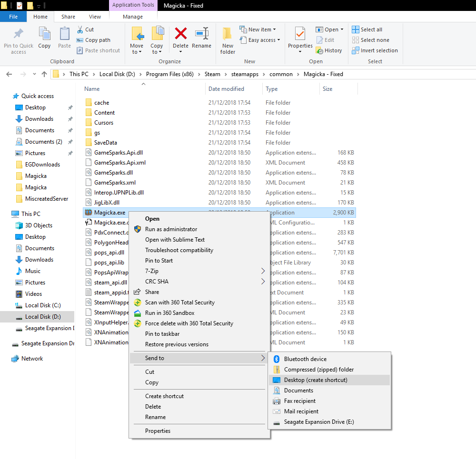Select Desktop (create shortcut) in Send to
The width and height of the screenshot is (476, 459).
coord(329,380)
